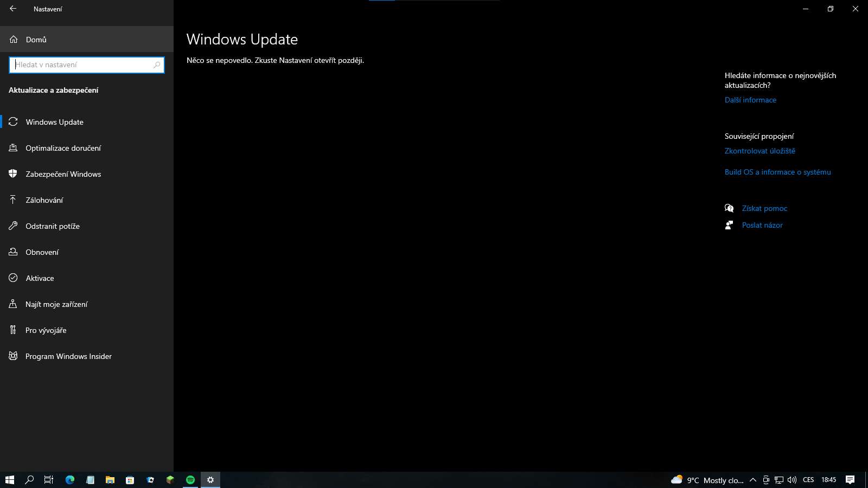The width and height of the screenshot is (868, 488).
Task: Click the back arrow in Nastavení
Action: (x=13, y=9)
